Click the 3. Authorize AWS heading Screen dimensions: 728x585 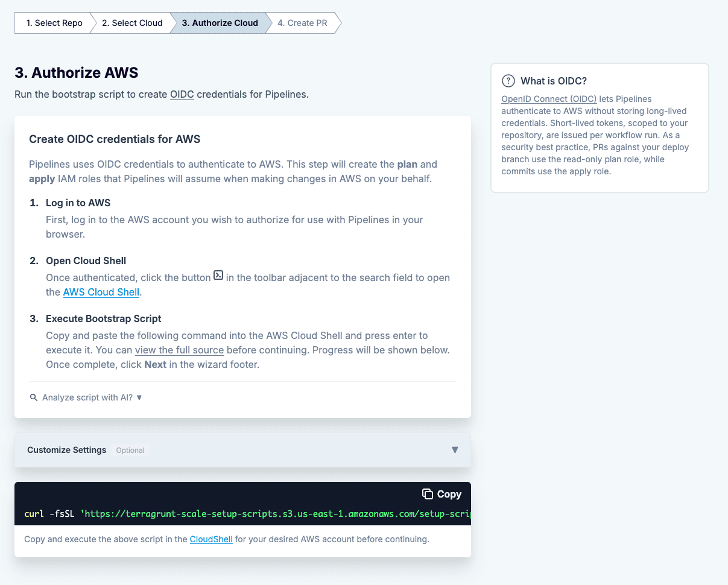(77, 73)
